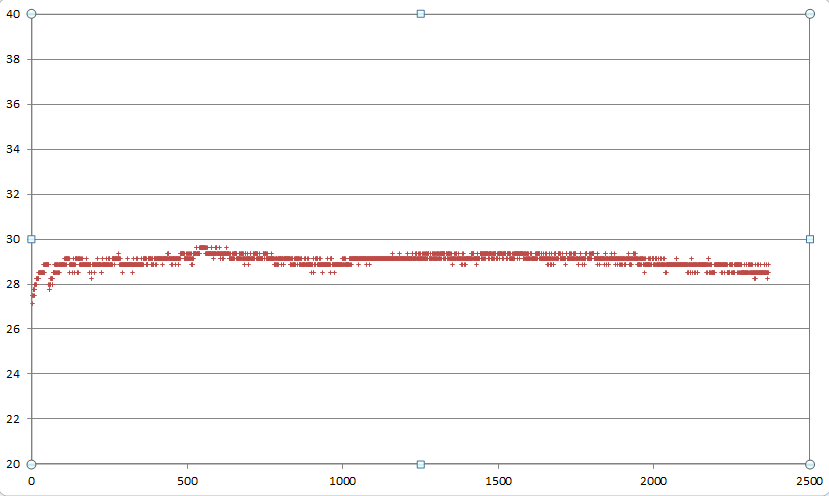Click the y-axis label 36
Viewport: 829px width, 496px height.
click(x=13, y=104)
